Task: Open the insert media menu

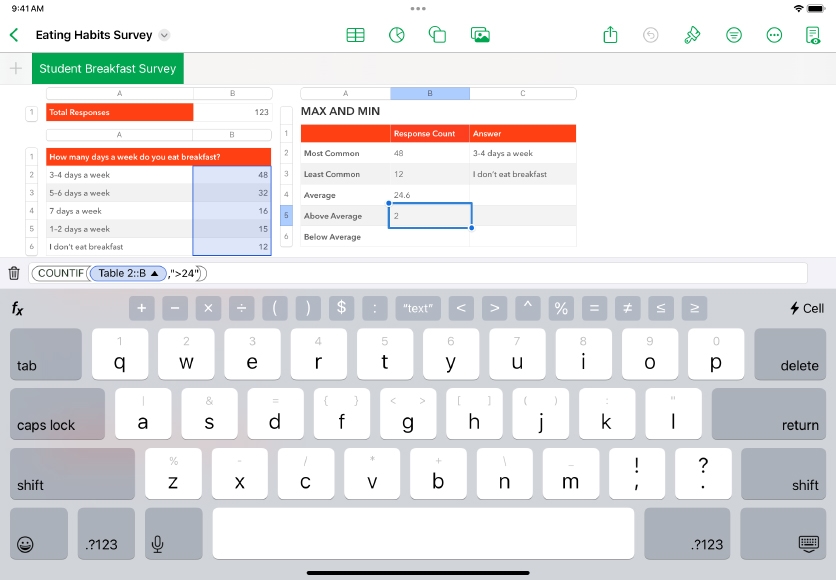Action: click(x=480, y=35)
